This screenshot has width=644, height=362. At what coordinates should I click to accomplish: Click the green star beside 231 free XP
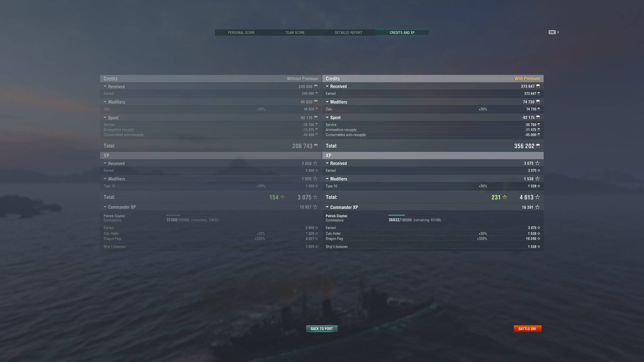point(505,197)
